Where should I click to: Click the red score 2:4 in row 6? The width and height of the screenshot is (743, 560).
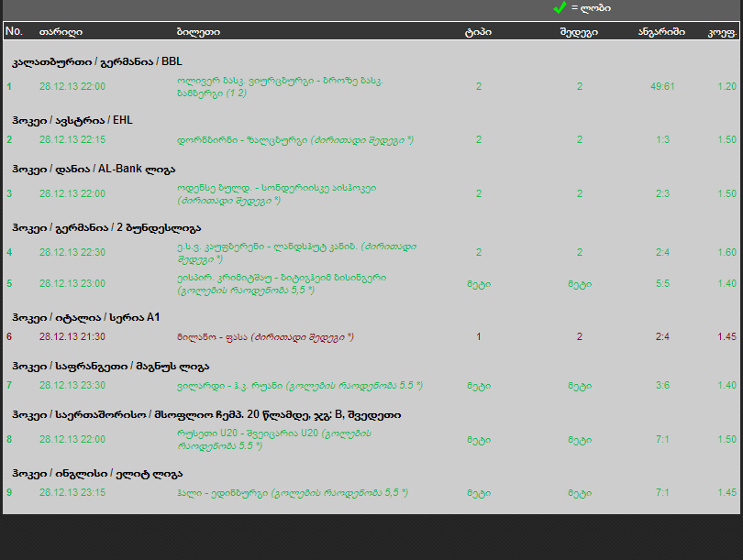[662, 336]
